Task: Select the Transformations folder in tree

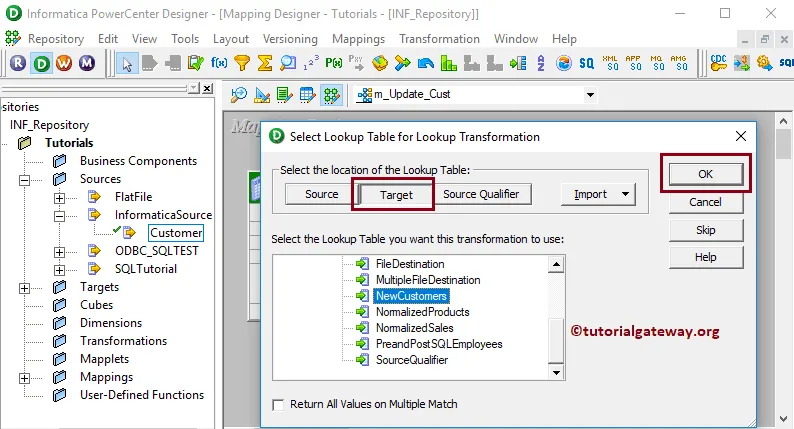Action: click(x=123, y=341)
